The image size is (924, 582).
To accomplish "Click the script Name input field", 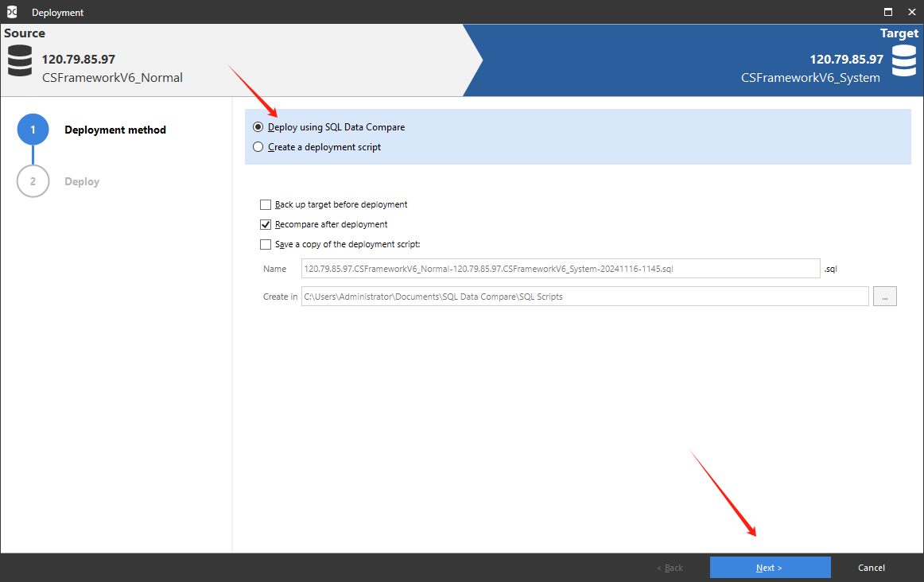I will point(561,269).
